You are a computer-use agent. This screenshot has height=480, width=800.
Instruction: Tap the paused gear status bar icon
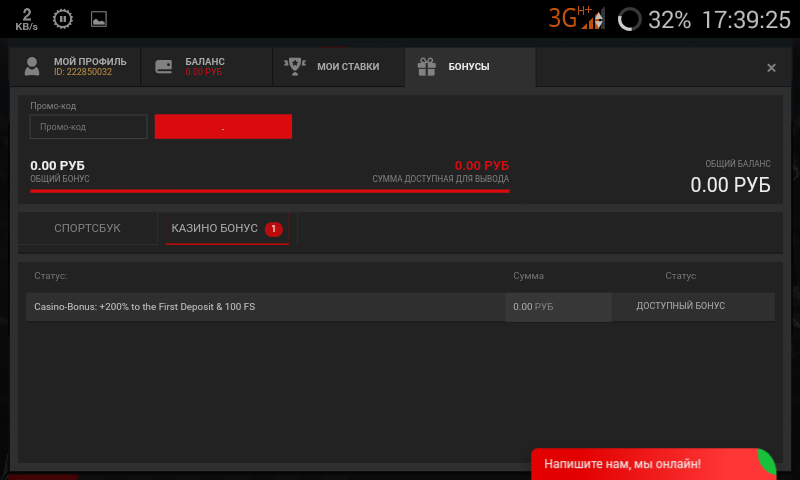click(63, 19)
